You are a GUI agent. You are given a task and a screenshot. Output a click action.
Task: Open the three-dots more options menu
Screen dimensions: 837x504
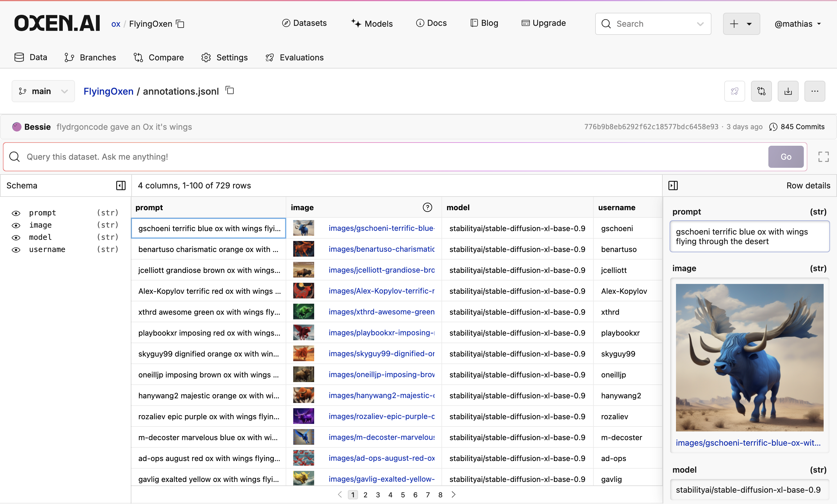click(814, 91)
